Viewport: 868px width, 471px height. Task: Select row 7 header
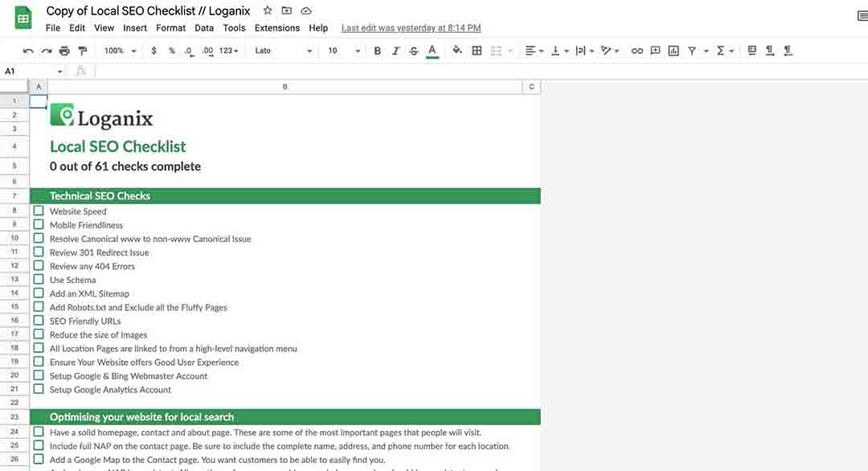tap(14, 196)
